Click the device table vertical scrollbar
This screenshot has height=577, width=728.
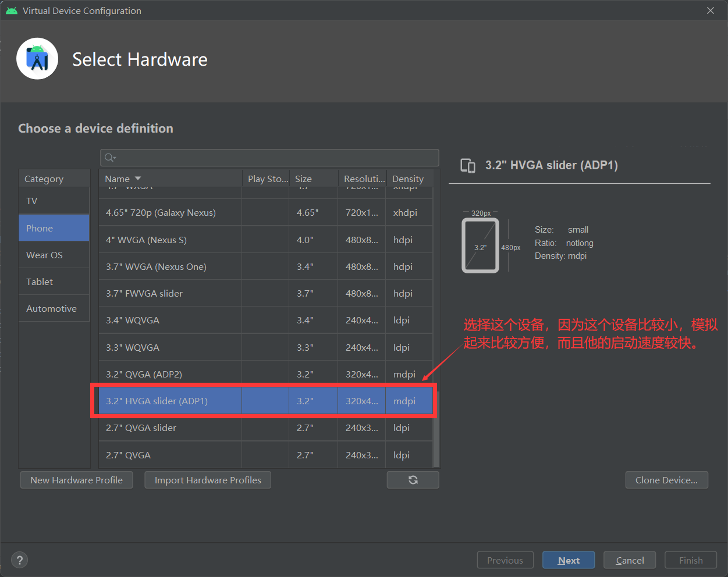tap(436, 430)
